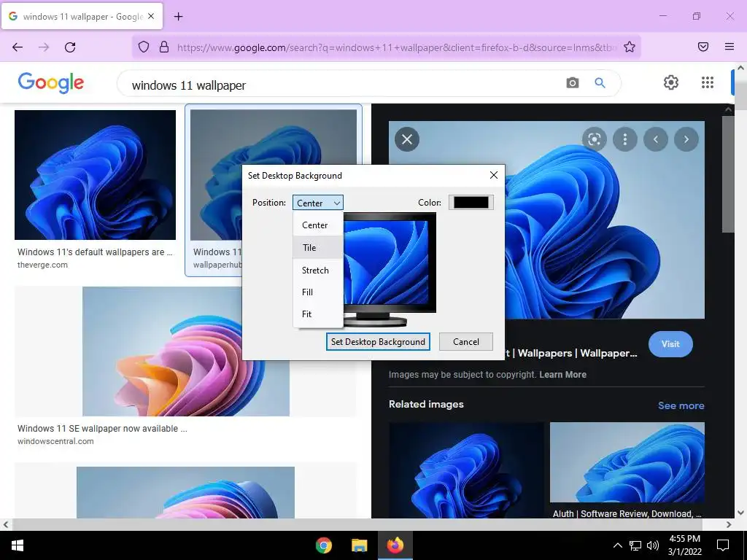Open the Position dropdown showing Center
Screen dimensions: 747x560
point(318,203)
